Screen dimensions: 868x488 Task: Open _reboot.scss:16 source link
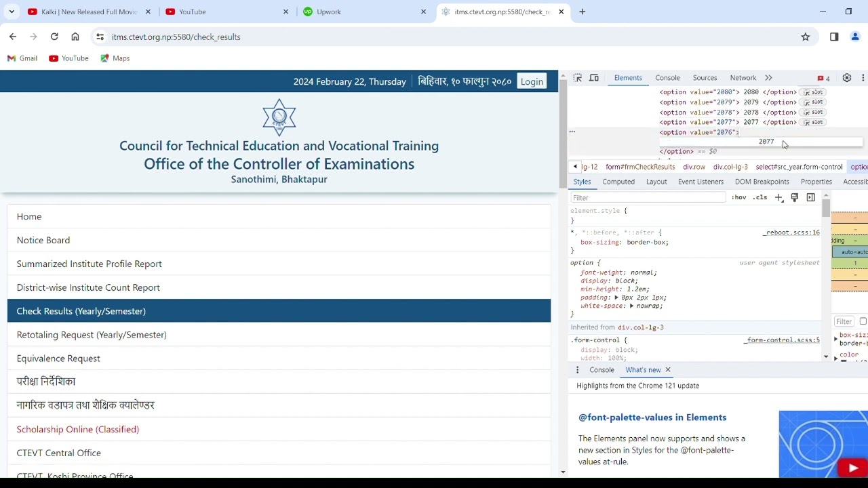(791, 232)
